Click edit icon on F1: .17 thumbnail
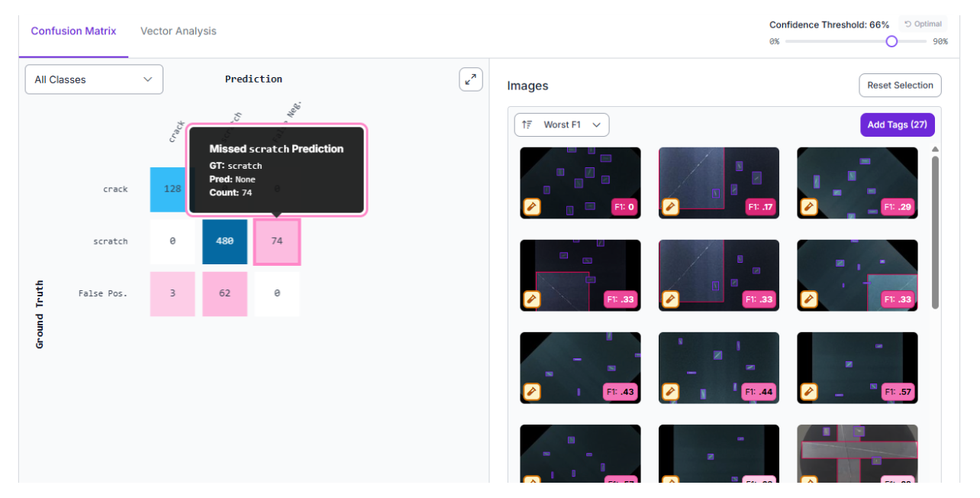The height and width of the screenshot is (498, 980). tap(670, 207)
